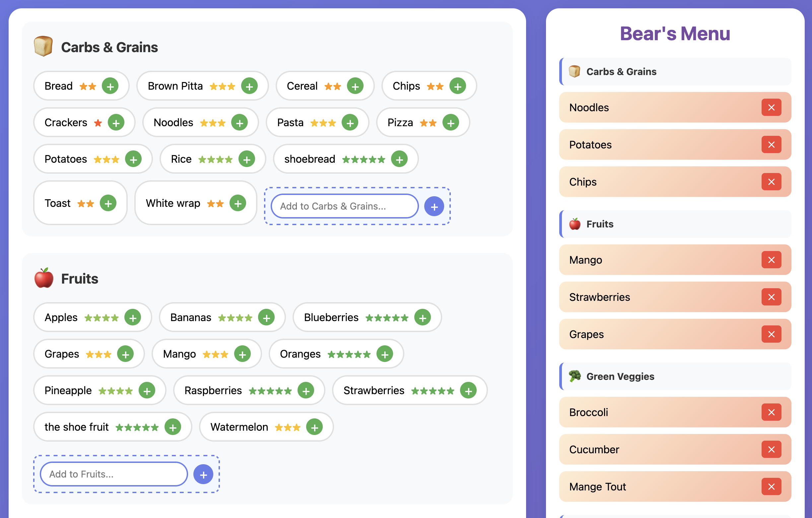Remove Chips from Bear's Menu
Image resolution: width=812 pixels, height=518 pixels.
pos(772,182)
